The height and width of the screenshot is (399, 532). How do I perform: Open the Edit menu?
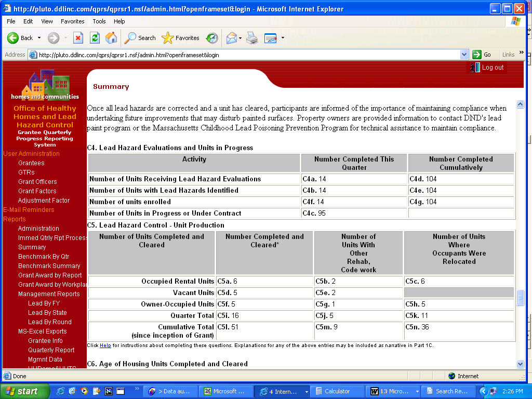click(x=28, y=21)
